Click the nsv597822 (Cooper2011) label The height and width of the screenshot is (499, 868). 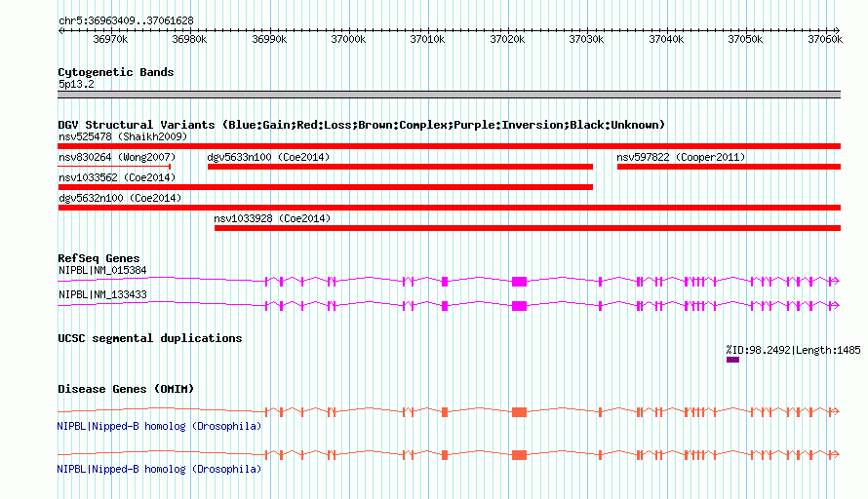681,157
